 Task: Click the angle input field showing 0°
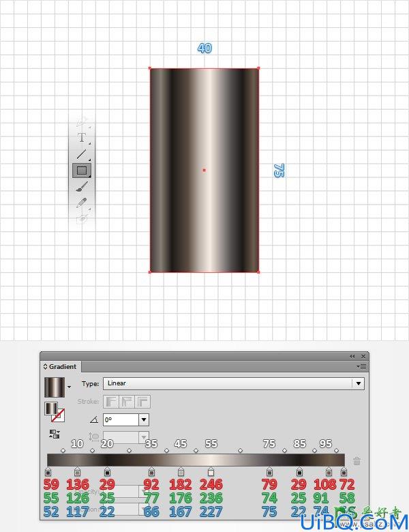point(121,420)
